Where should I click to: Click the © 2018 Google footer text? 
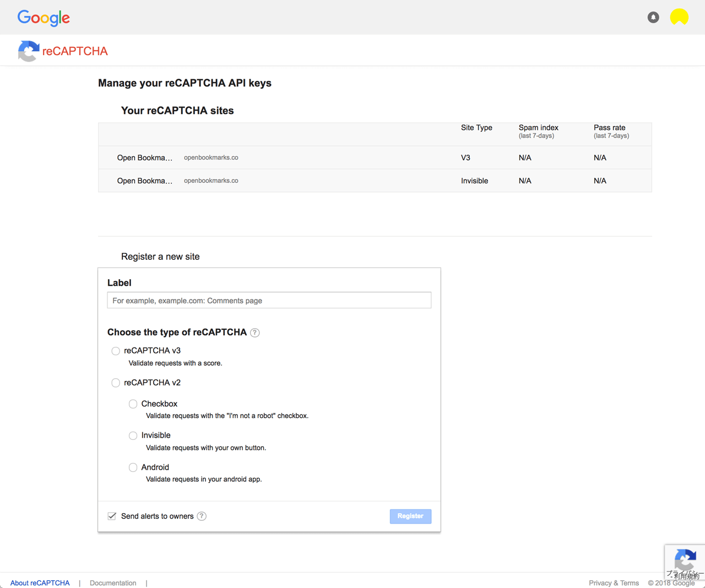pyautogui.click(x=671, y=582)
